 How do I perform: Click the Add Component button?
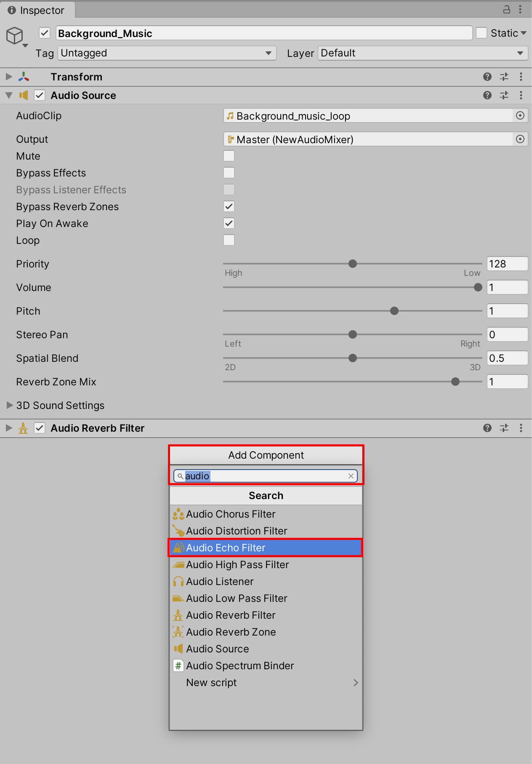266,455
